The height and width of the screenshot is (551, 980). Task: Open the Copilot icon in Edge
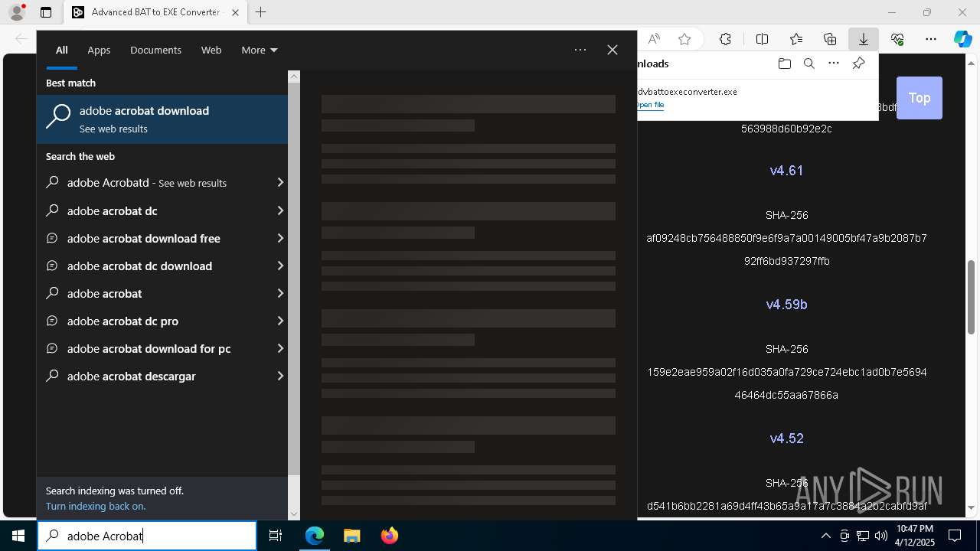coord(962,39)
